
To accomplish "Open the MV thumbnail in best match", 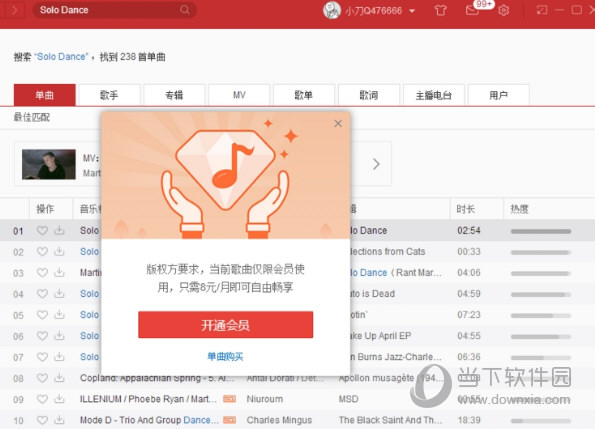I will tap(49, 164).
